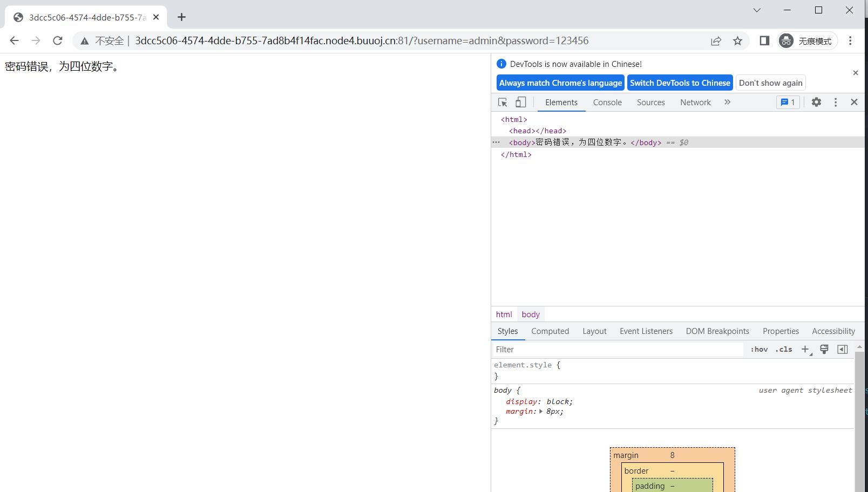This screenshot has height=492, width=868.
Task: Click Switch DevTools to Chinese button
Action: coord(680,83)
